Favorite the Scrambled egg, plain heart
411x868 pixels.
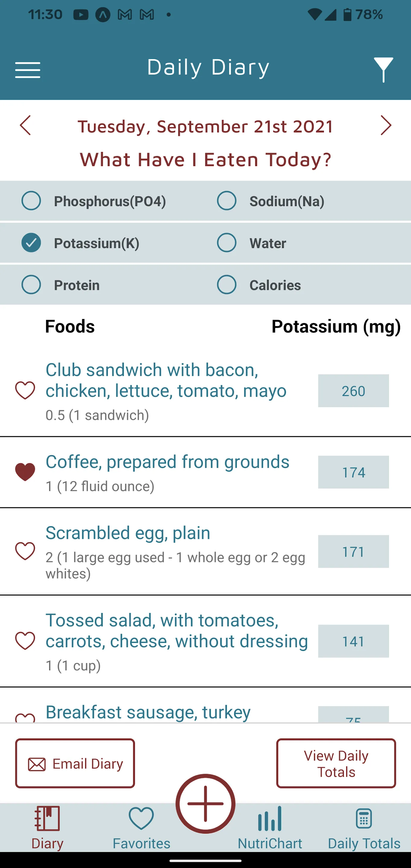(25, 551)
